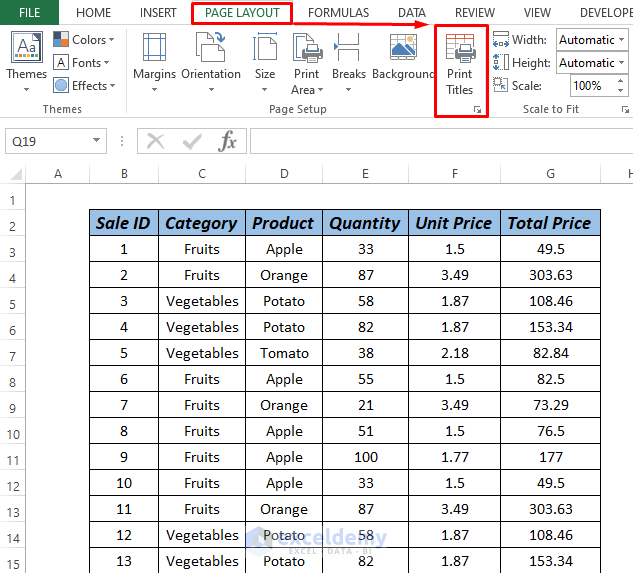
Task: Select Sale ID cell 13
Action: [x=124, y=561]
